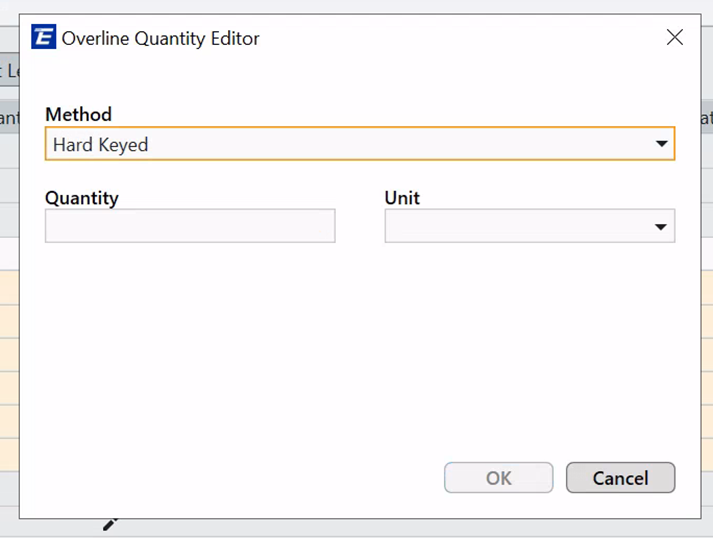Click the background column header at left edge
The image size is (713, 538).
point(8,118)
